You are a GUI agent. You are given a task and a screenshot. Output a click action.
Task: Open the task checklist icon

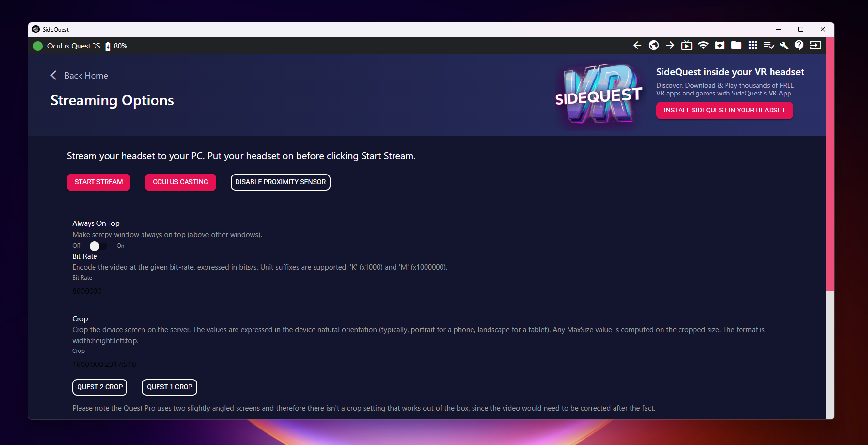769,45
